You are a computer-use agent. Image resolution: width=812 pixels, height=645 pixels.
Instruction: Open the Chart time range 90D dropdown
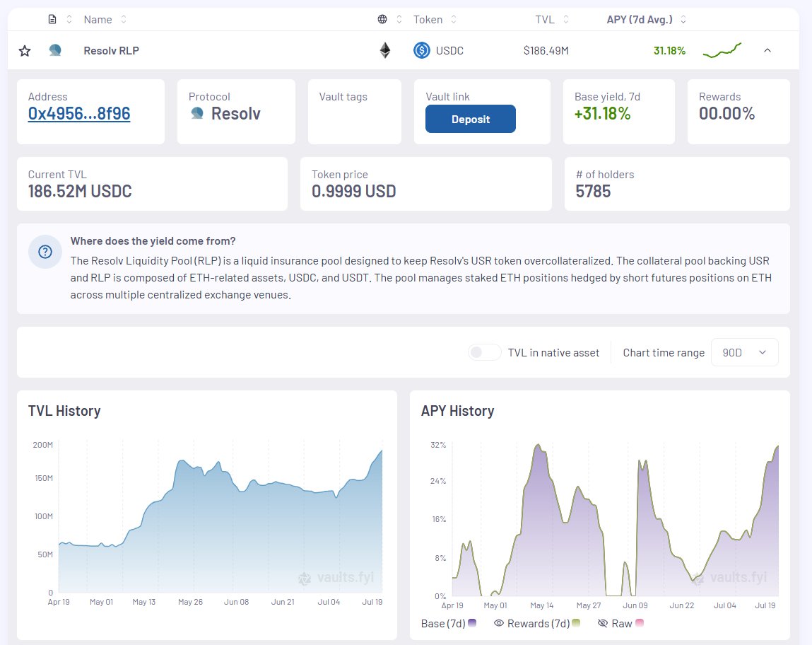(x=745, y=352)
